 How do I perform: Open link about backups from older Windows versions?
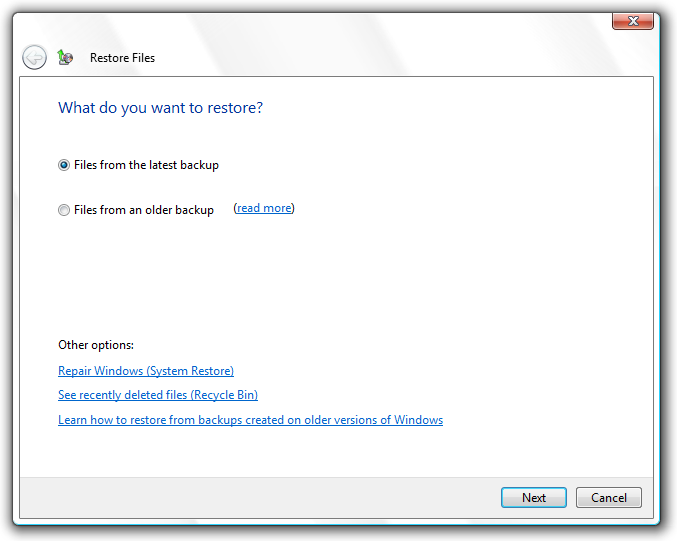pyautogui.click(x=250, y=420)
